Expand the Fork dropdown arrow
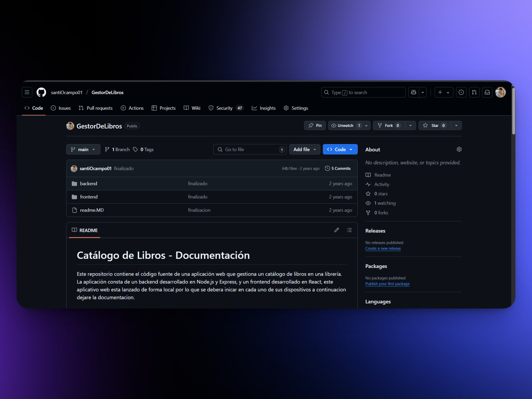Screen dimensions: 532x399 411,126
